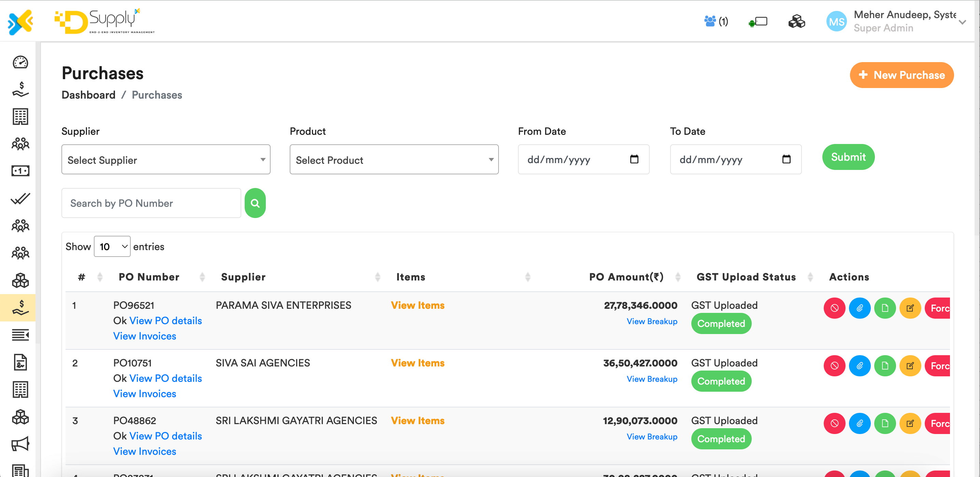Open View PO details for PO10751
The image size is (980, 477).
coord(165,378)
